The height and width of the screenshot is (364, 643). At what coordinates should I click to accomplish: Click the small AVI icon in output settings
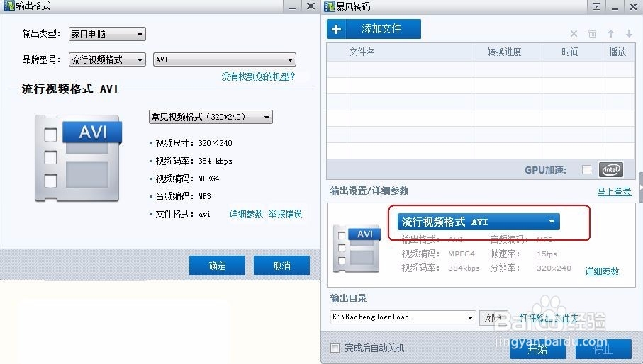coord(357,249)
